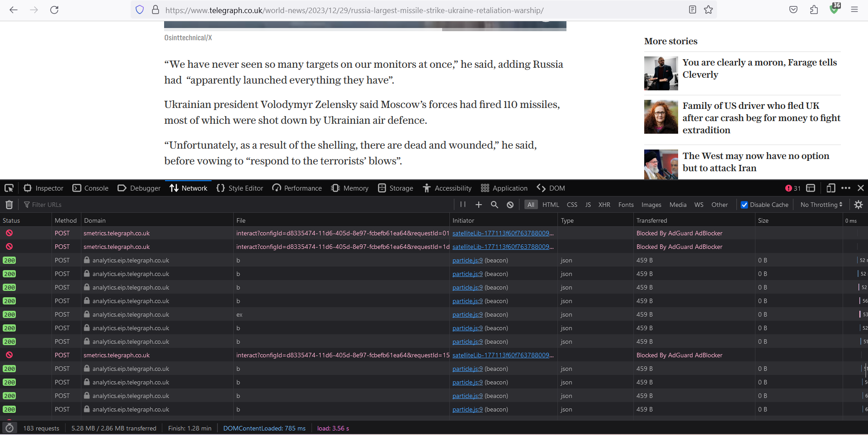Open the Customize Developer Tools menu
868x435 pixels.
(846, 188)
